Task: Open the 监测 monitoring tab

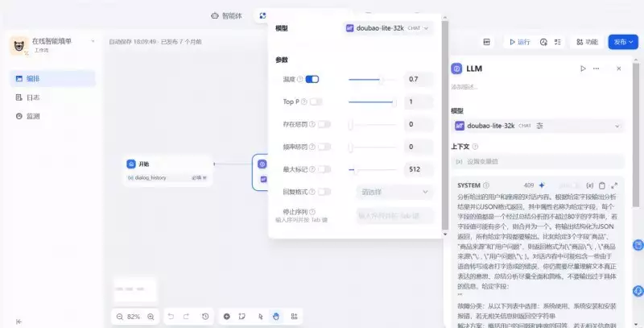Action: (52, 116)
